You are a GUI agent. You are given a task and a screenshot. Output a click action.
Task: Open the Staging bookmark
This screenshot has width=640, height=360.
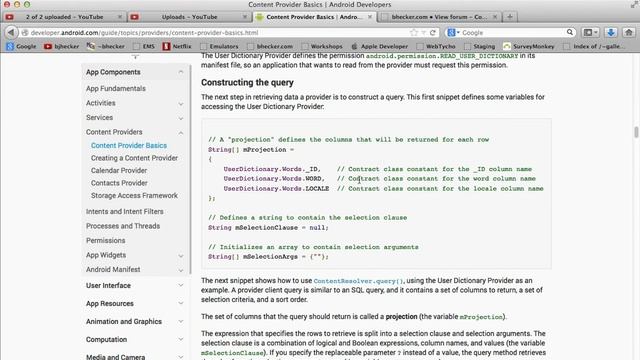tap(480, 47)
